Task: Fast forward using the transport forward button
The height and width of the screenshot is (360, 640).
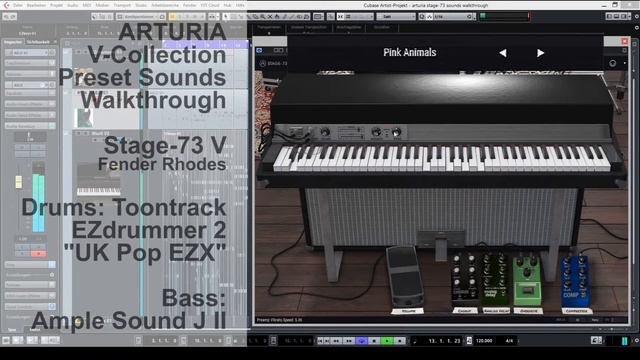Action: click(x=349, y=341)
